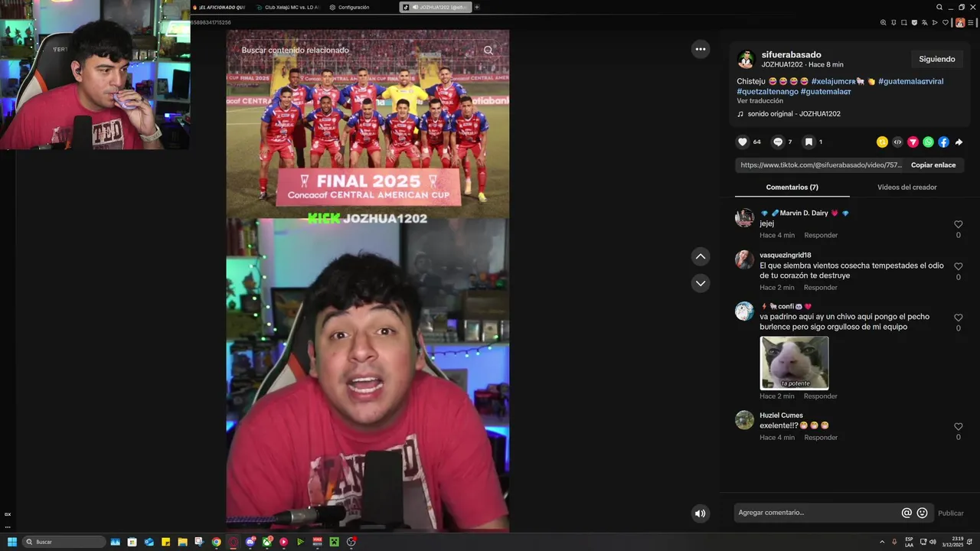Open Discord from the taskbar
980x551 pixels.
[x=250, y=542]
